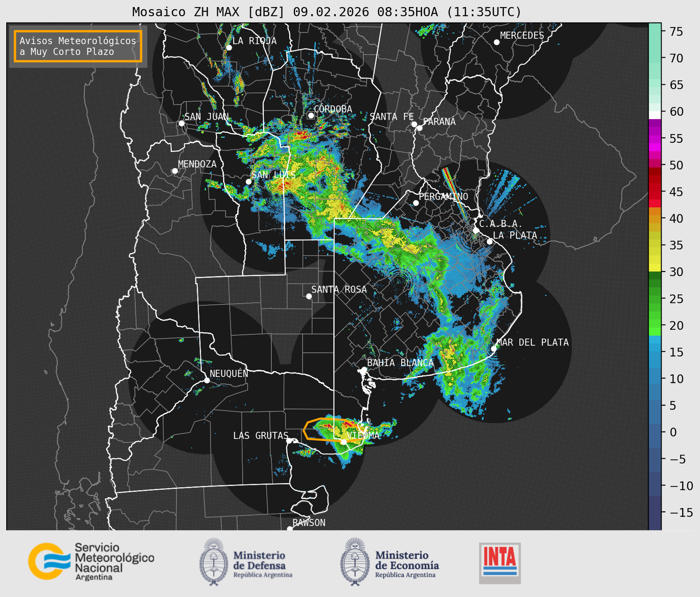Click the Pergamino city label

coord(443,196)
